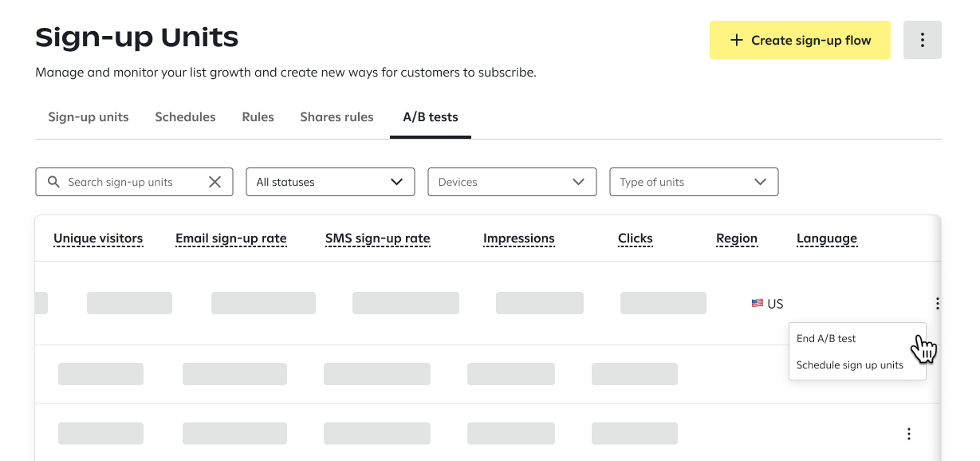This screenshot has height=461, width=980.
Task: Open the kebab menu on the US row
Action: 937,303
